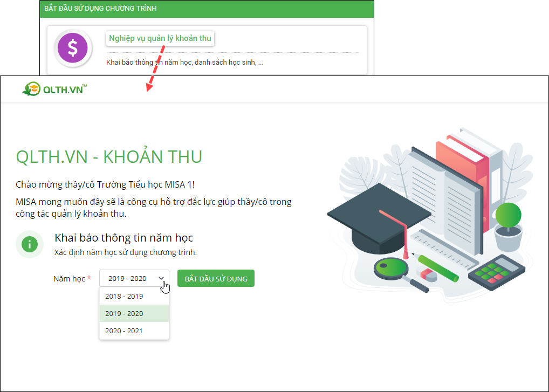Click the QLTH.VN - KHOẢN THU title

point(109,156)
